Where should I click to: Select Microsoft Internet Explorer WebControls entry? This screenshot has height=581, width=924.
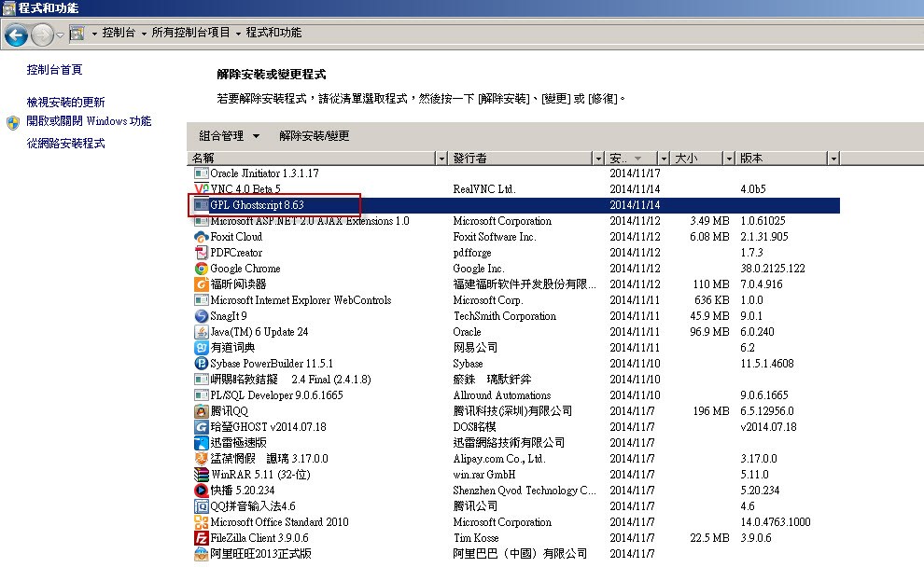click(301, 300)
